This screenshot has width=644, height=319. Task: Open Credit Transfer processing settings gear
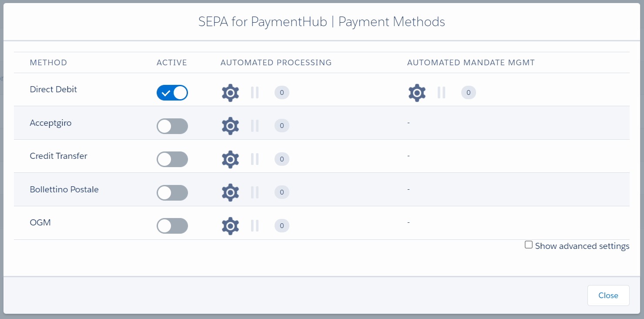(230, 159)
